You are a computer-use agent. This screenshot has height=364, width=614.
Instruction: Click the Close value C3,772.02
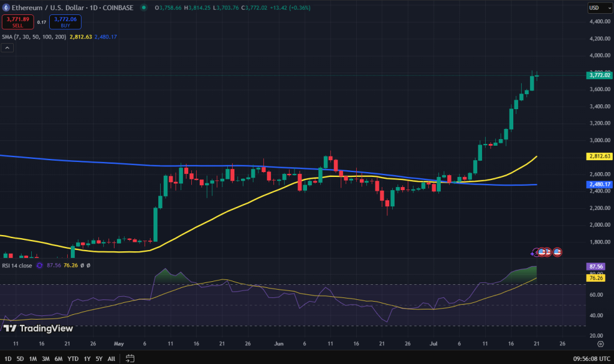coord(254,8)
